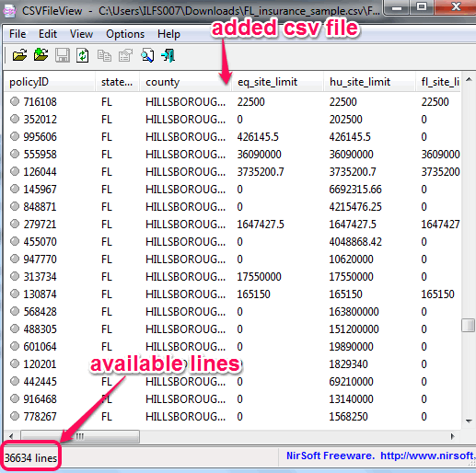
Task: Click the row bullet icon for policy 313734
Action: click(15, 276)
